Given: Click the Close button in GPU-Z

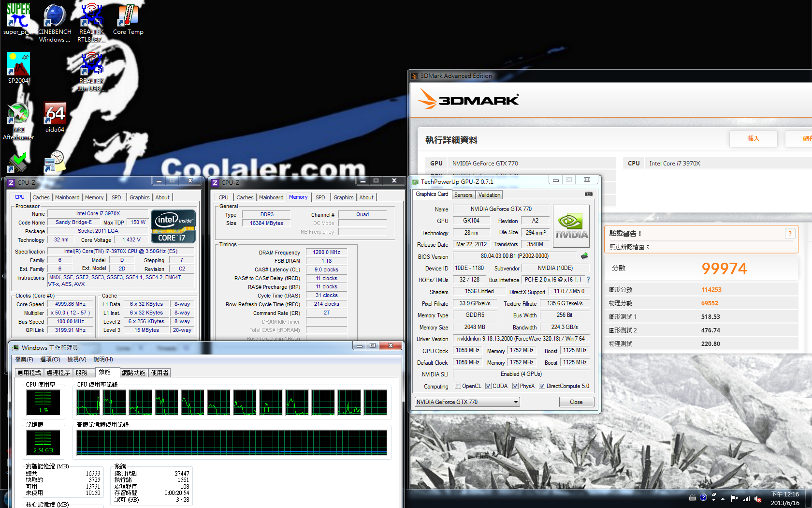Looking at the screenshot, I should coord(576,402).
